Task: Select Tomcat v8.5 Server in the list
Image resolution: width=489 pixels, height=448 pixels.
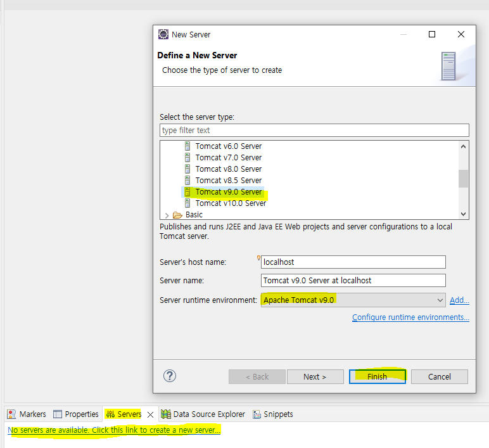Action: click(228, 181)
